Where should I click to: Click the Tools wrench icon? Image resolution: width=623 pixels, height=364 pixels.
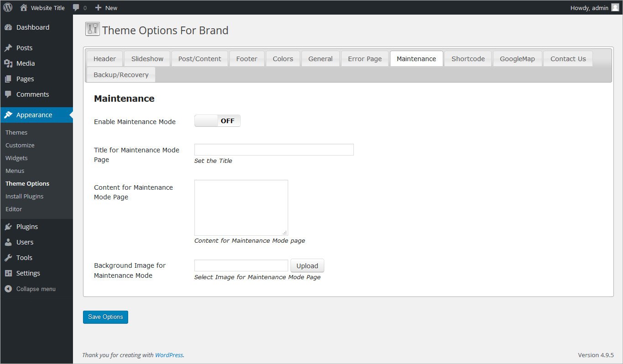(x=8, y=258)
